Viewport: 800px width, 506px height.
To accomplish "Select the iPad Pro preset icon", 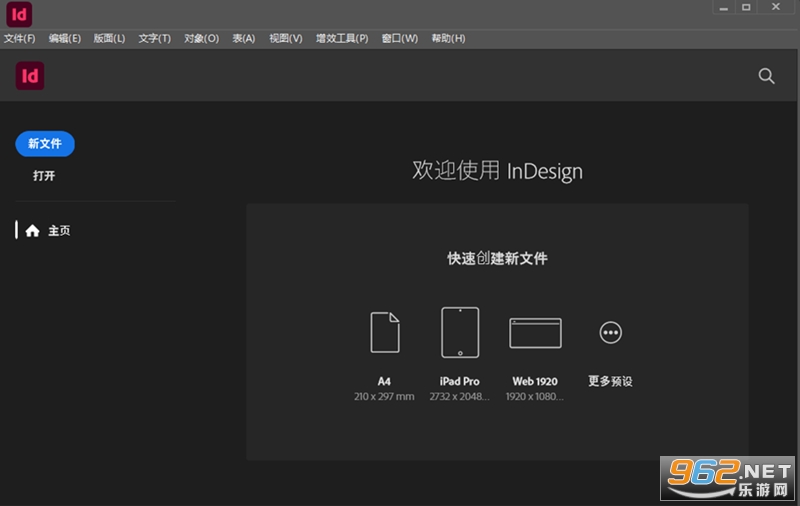I will [x=460, y=333].
